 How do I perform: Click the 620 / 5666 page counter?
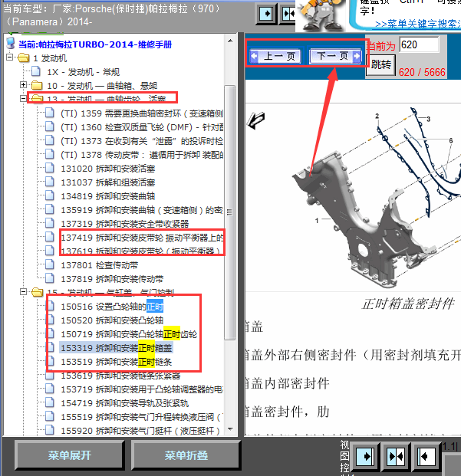click(x=422, y=72)
